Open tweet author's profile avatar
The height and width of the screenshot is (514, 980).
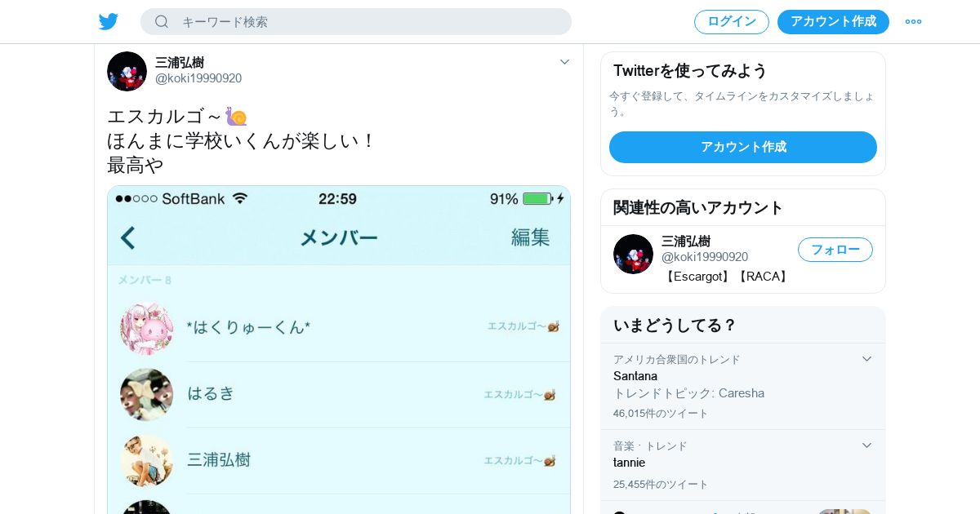pos(127,71)
